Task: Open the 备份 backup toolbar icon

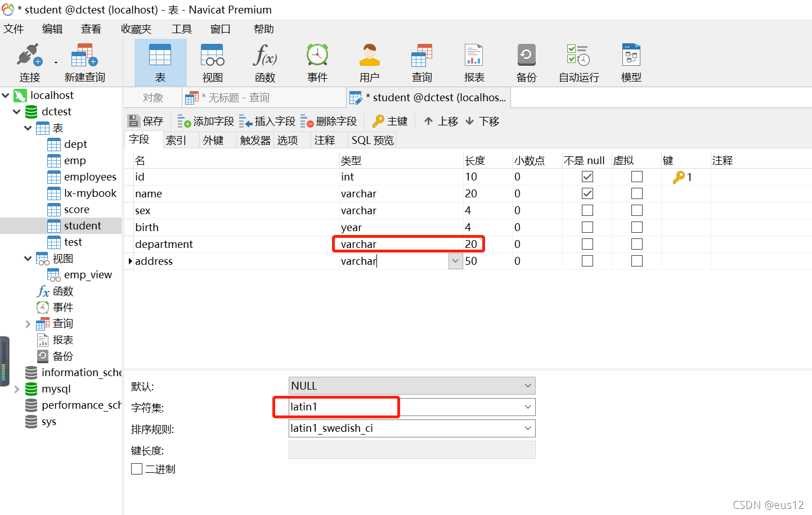Action: pos(527,62)
